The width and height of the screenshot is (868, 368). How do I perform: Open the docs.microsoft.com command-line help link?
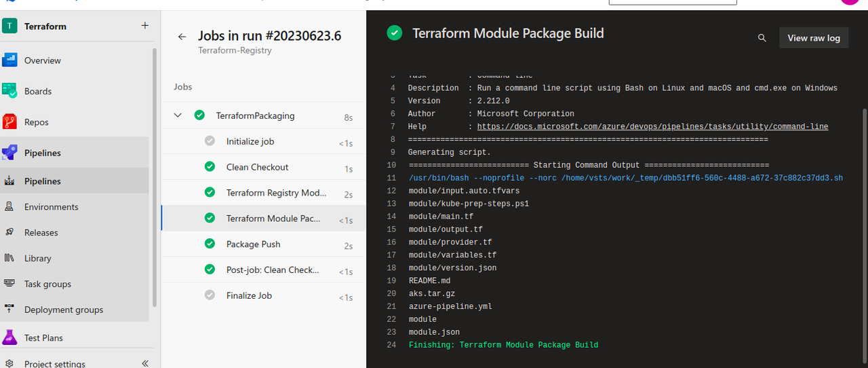click(652, 126)
